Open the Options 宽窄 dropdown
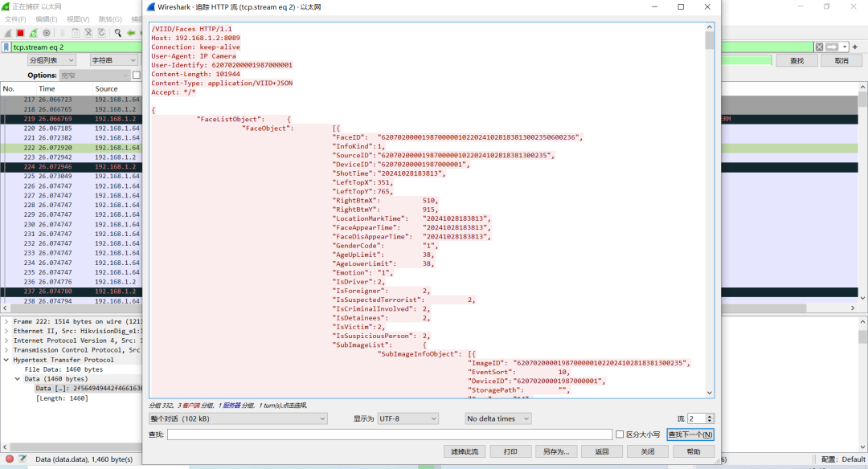The image size is (868, 469). [x=94, y=75]
